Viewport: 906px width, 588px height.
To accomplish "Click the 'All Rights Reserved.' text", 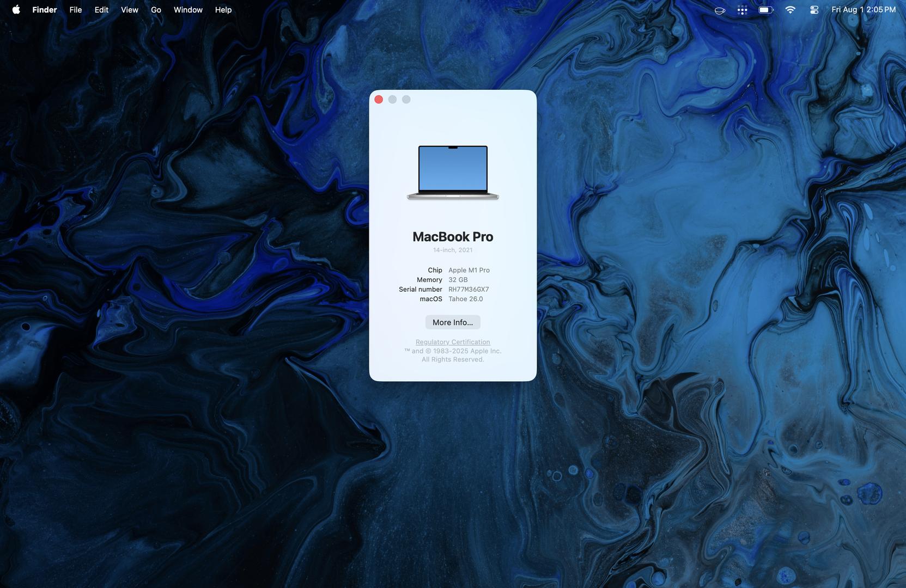I will point(453,359).
